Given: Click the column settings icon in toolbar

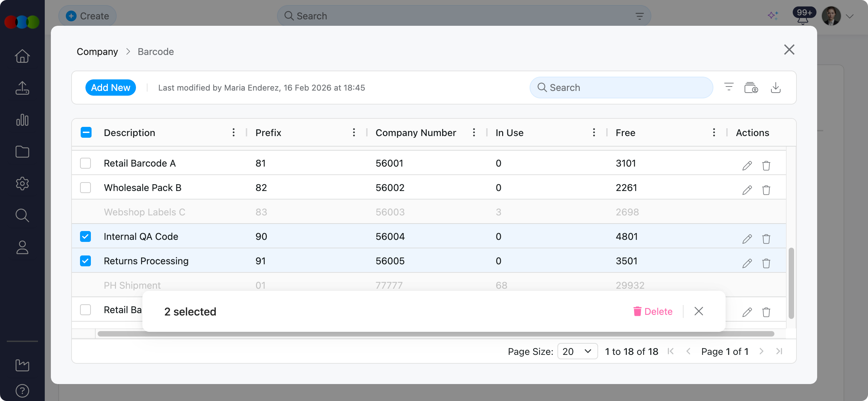Looking at the screenshot, I should pyautogui.click(x=751, y=88).
